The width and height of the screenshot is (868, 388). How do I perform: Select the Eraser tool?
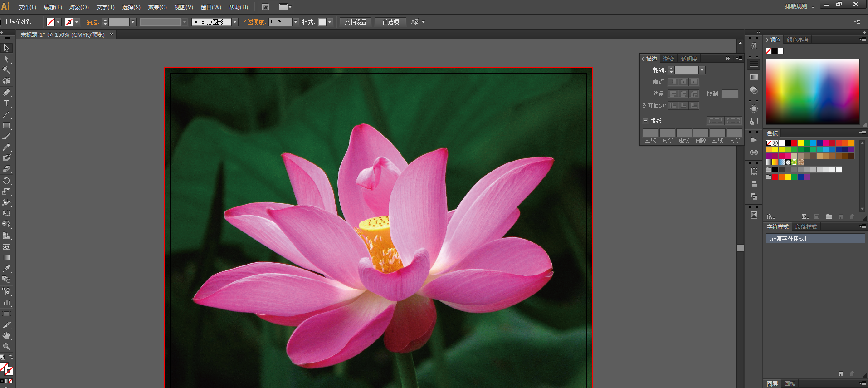(6, 169)
